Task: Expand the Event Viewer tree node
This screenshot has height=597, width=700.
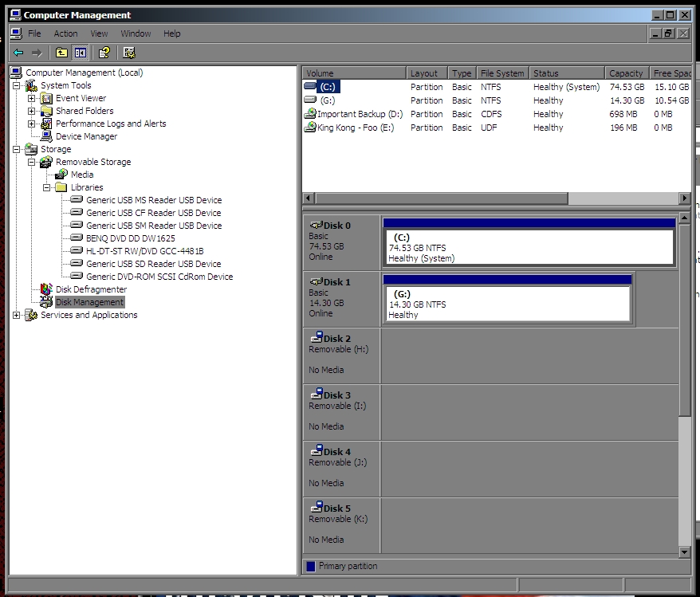Action: [x=31, y=98]
